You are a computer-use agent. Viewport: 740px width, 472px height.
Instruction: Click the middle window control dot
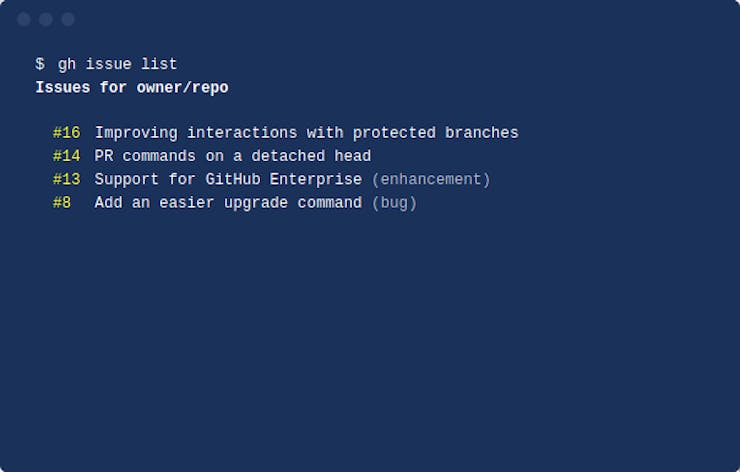(x=46, y=19)
